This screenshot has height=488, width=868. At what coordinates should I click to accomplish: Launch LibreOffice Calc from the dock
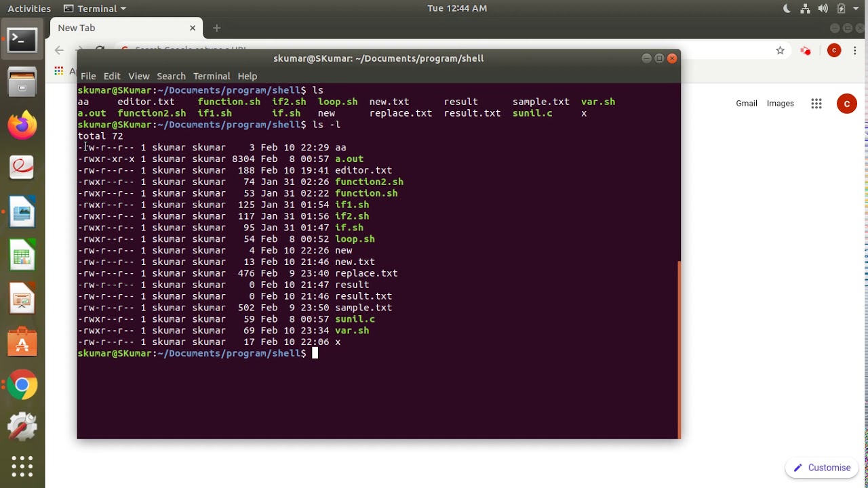22,256
